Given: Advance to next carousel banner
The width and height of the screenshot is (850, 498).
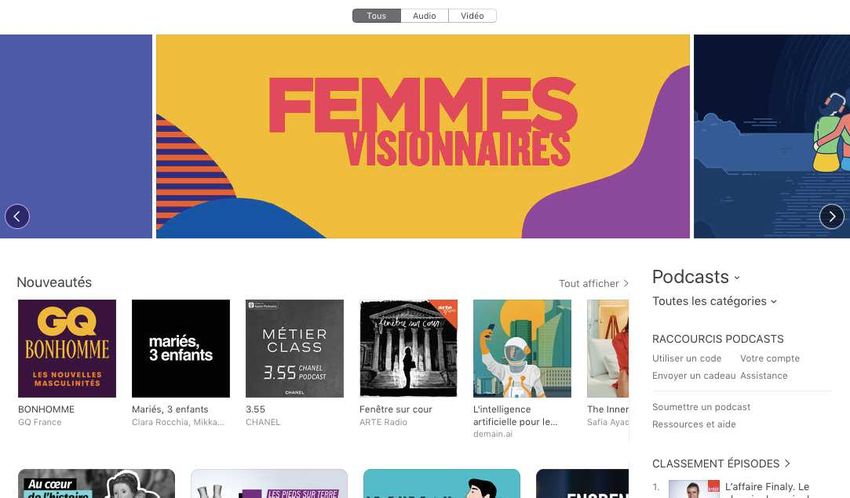Looking at the screenshot, I should tap(832, 217).
